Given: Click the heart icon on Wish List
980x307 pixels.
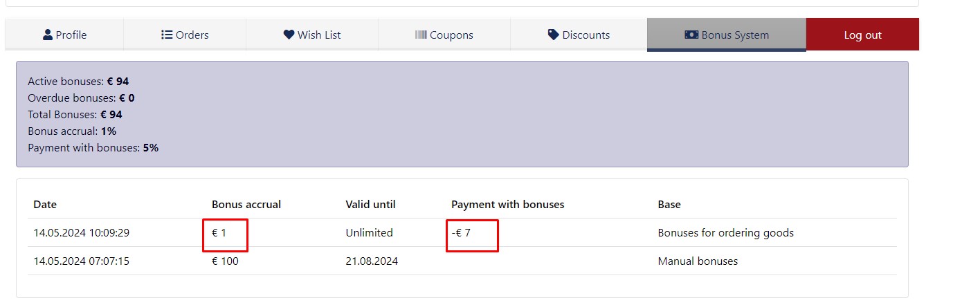Looking at the screenshot, I should coord(289,35).
